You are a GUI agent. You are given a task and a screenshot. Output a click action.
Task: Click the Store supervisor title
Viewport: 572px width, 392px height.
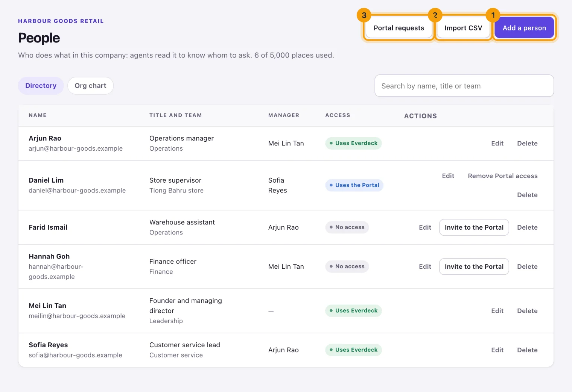(x=175, y=180)
